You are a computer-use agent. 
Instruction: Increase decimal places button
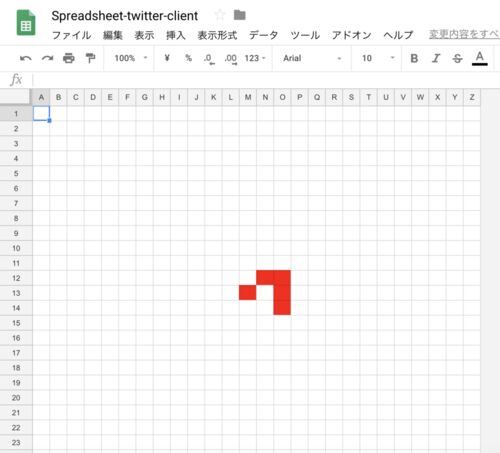[x=231, y=59]
